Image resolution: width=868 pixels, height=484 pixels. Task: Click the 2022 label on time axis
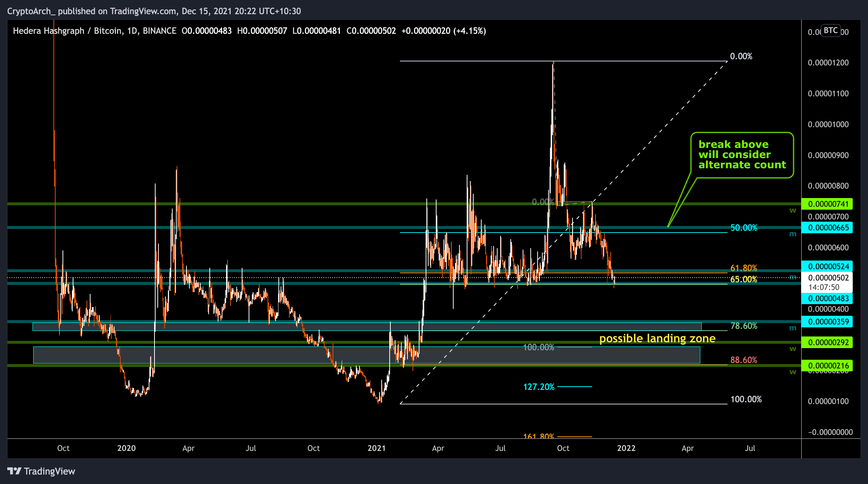click(x=626, y=448)
